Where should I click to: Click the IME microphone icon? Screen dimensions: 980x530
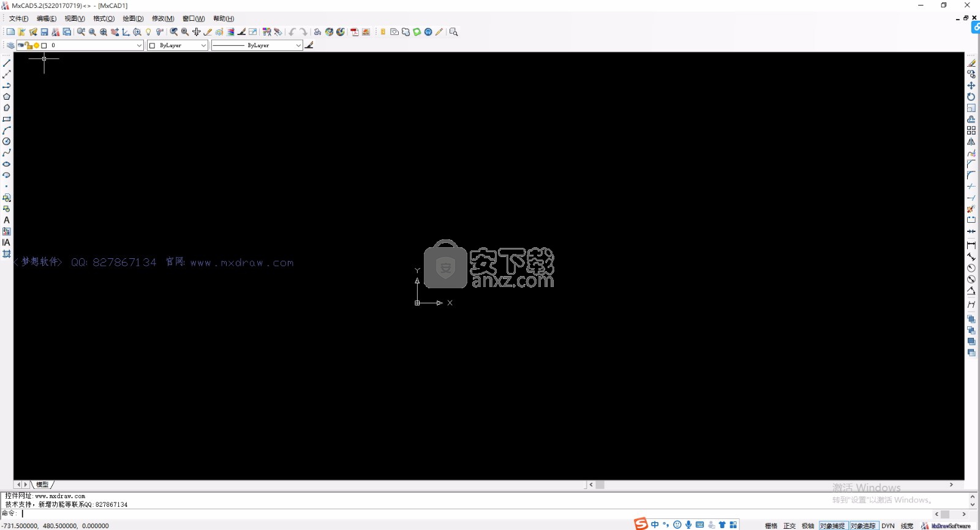[688, 524]
